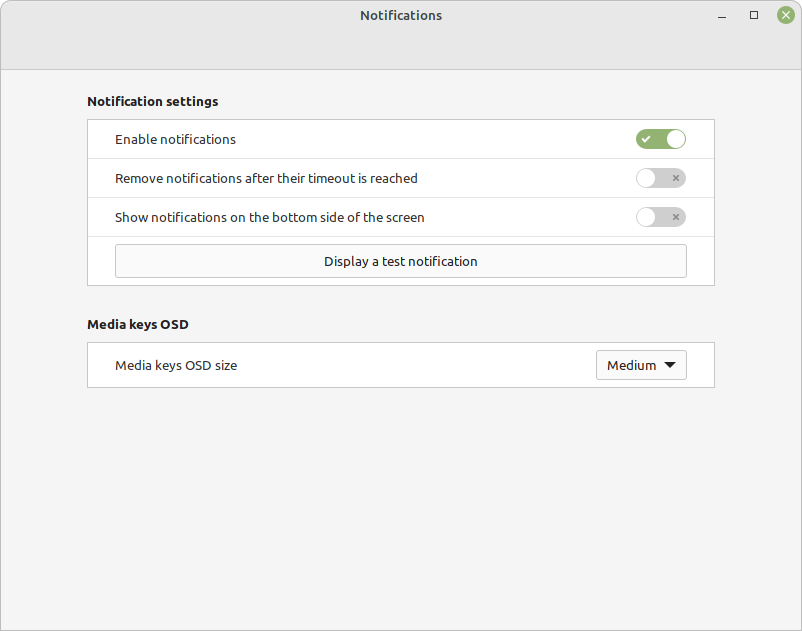Click the Notification settings heading
This screenshot has width=802, height=631.
coord(152,101)
